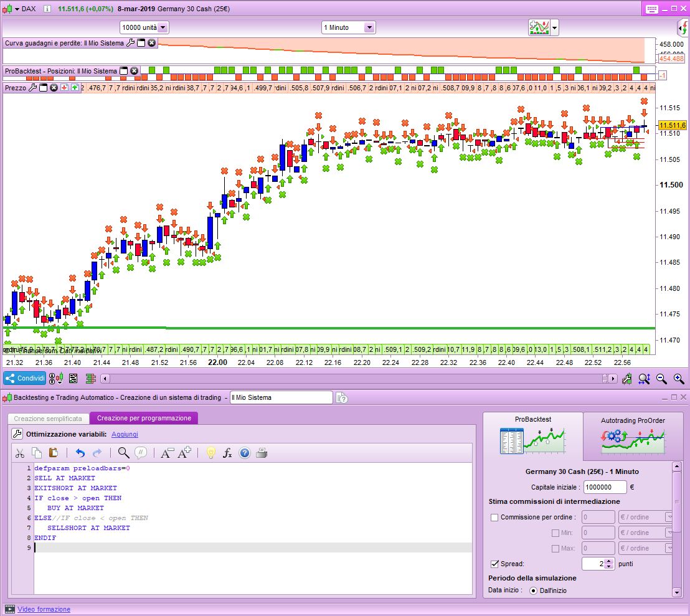
Task: Select the Dall'inizio radio button
Action: tap(533, 590)
